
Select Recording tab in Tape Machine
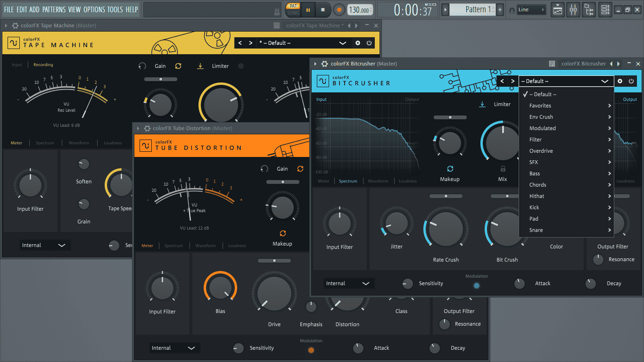tap(43, 65)
